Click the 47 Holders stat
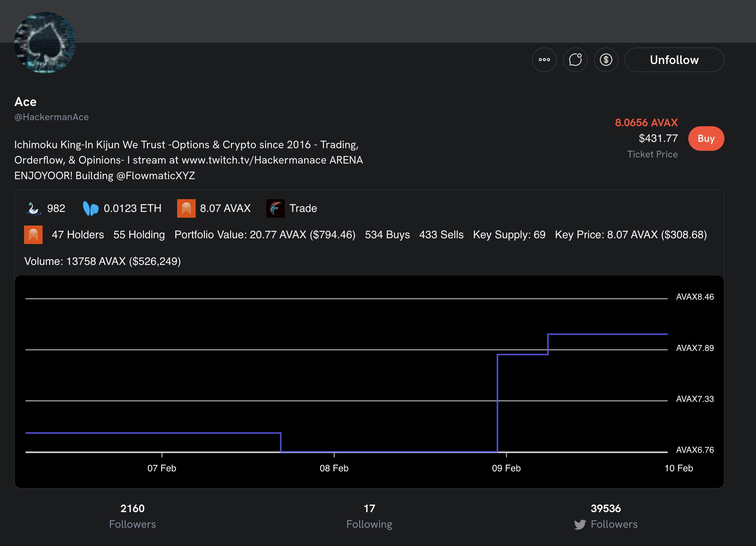This screenshot has width=756, height=546. (x=78, y=235)
